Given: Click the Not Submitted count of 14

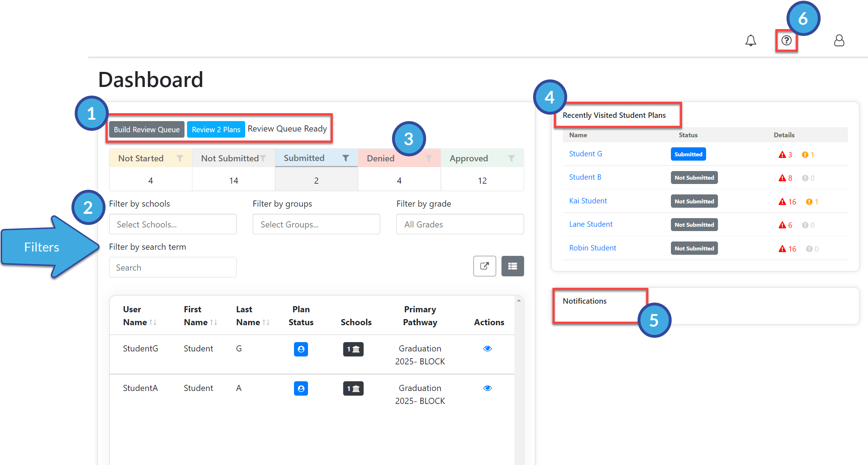Looking at the screenshot, I should [x=234, y=180].
